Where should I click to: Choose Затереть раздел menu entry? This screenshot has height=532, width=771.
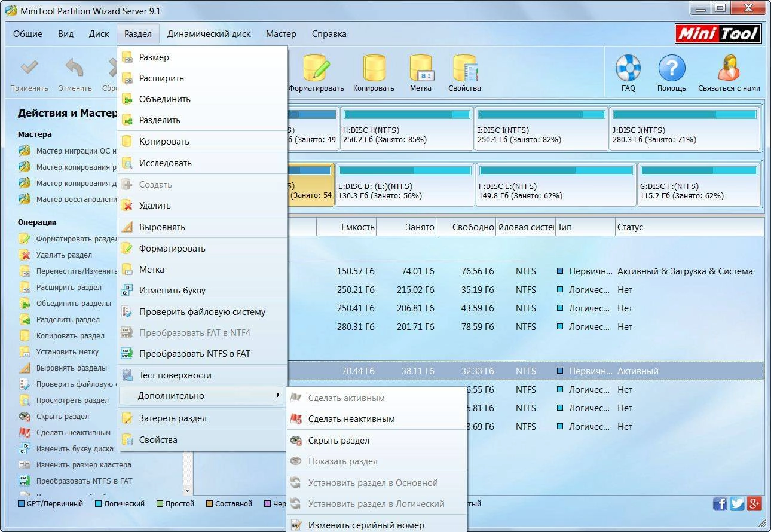point(203,418)
